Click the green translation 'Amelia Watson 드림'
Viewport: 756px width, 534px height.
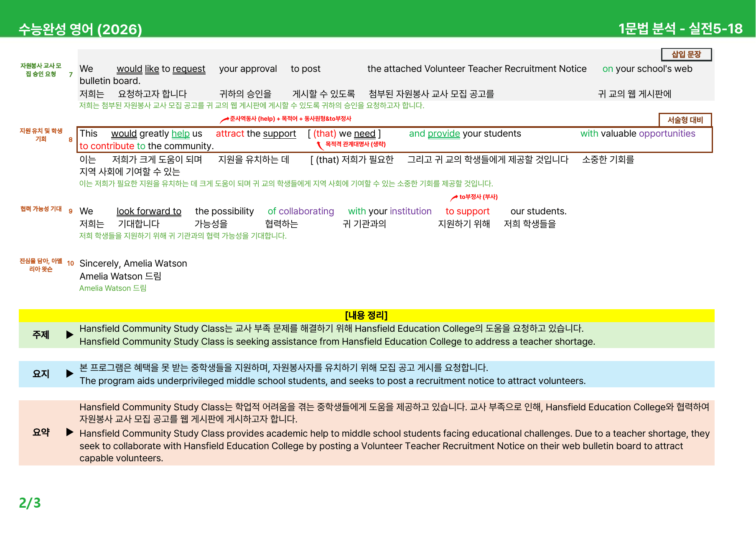[113, 288]
